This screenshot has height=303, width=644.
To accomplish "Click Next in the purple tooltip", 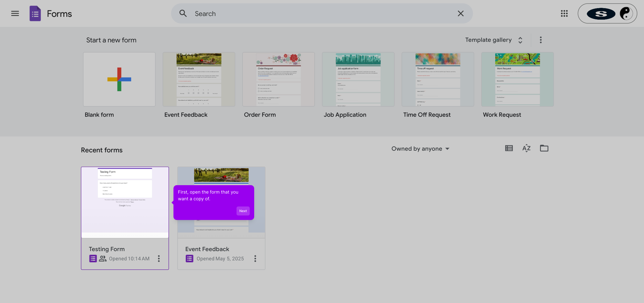I will (243, 211).
